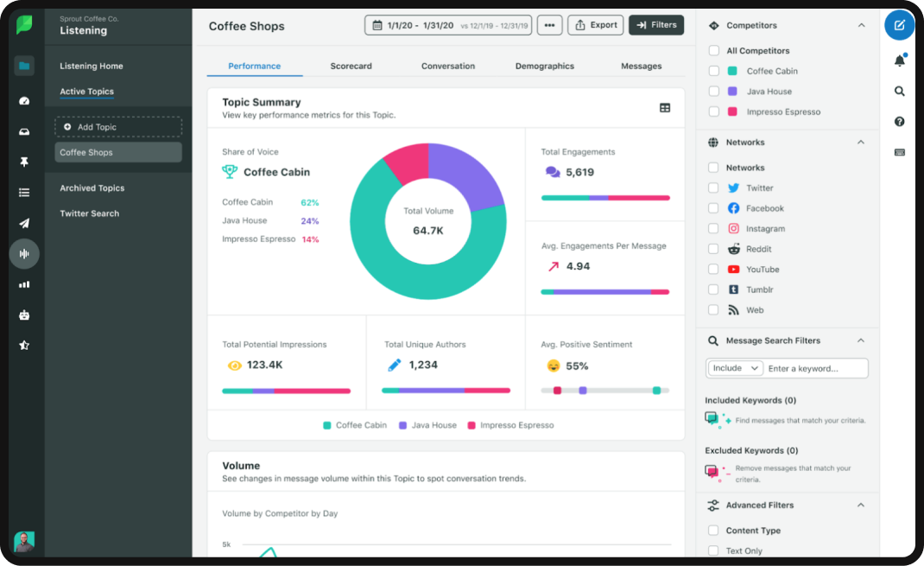Check the Twitter network checkbox
The width and height of the screenshot is (924, 566).
[x=713, y=188]
